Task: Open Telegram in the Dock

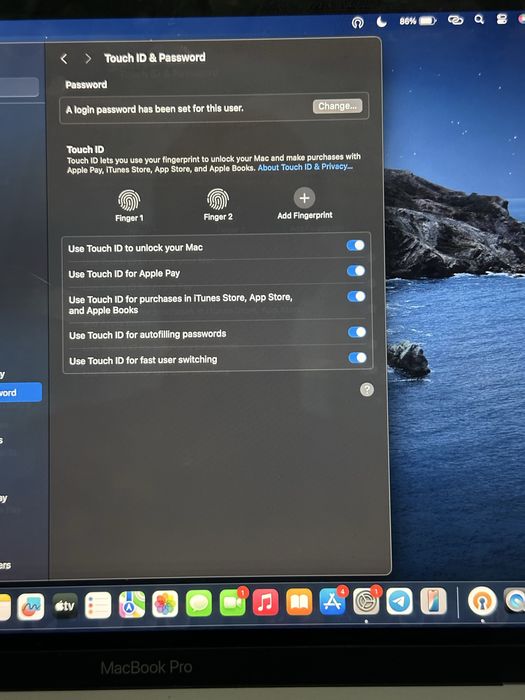Action: tap(400, 601)
